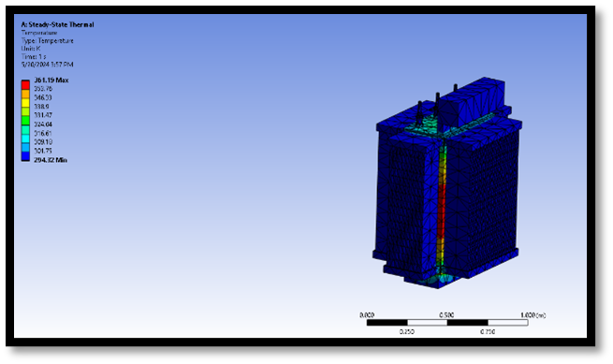
Task: Click the Unit: K label
Action: pyautogui.click(x=31, y=49)
